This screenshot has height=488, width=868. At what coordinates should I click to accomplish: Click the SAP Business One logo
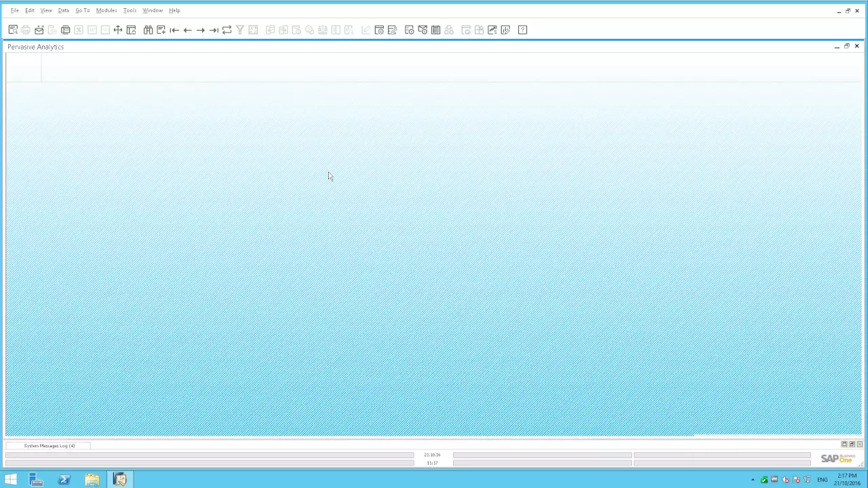click(x=839, y=458)
